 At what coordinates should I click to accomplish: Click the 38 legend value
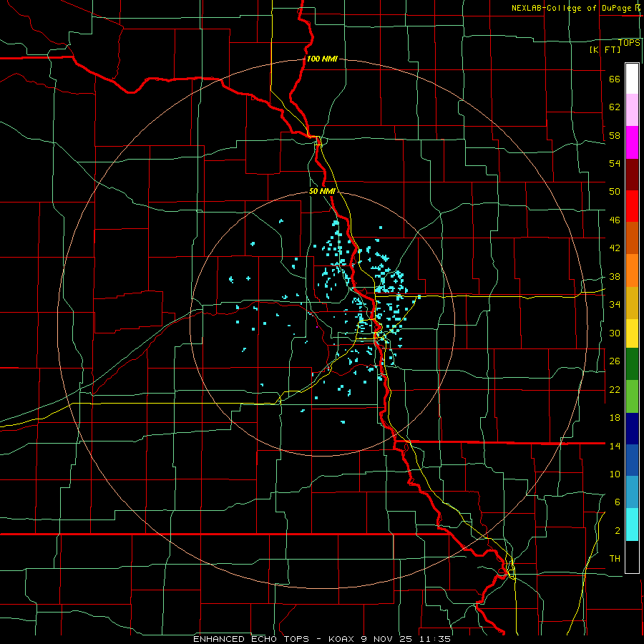point(615,276)
